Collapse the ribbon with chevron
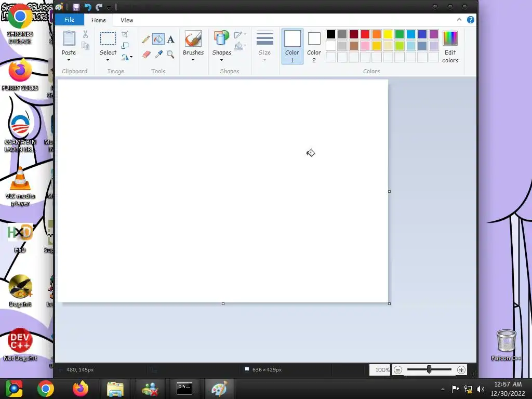This screenshot has width=532, height=399. (x=459, y=20)
